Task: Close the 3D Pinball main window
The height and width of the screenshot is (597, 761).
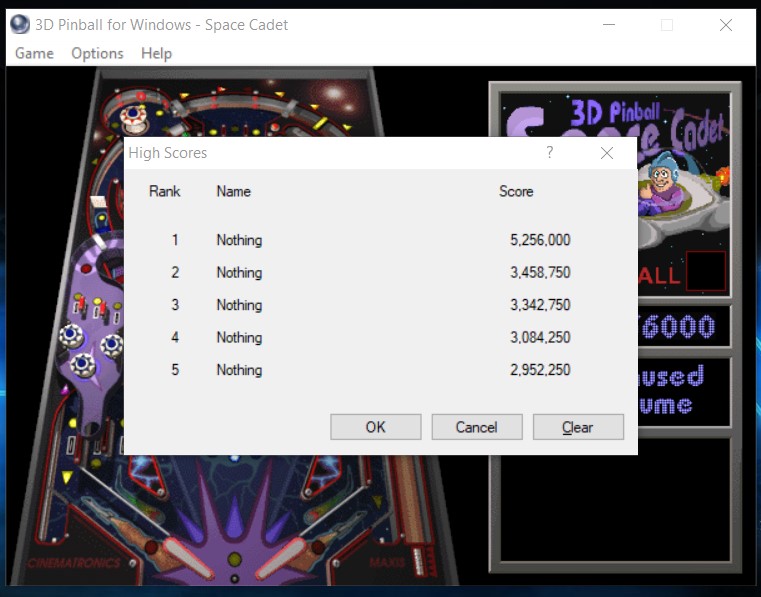Action: click(x=726, y=25)
